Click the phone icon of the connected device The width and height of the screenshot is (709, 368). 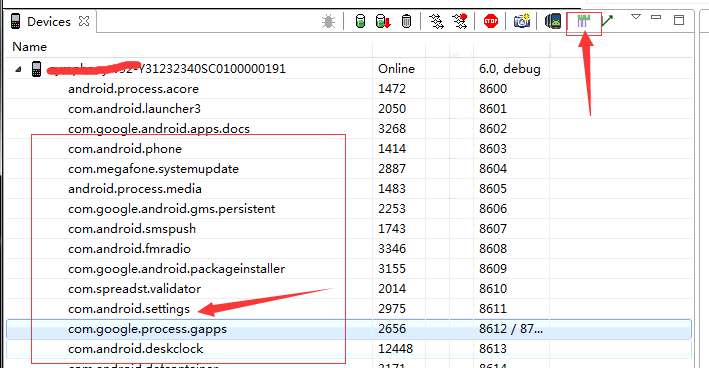coord(37,69)
